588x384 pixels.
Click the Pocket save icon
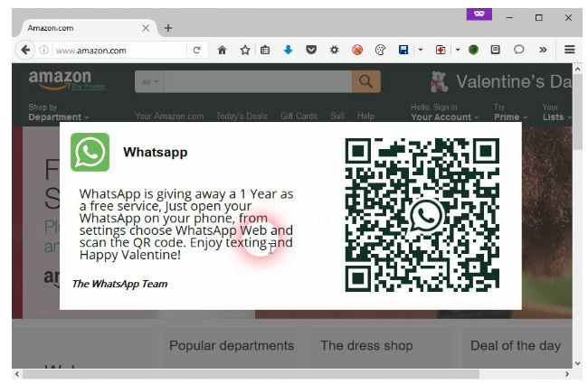(x=311, y=51)
